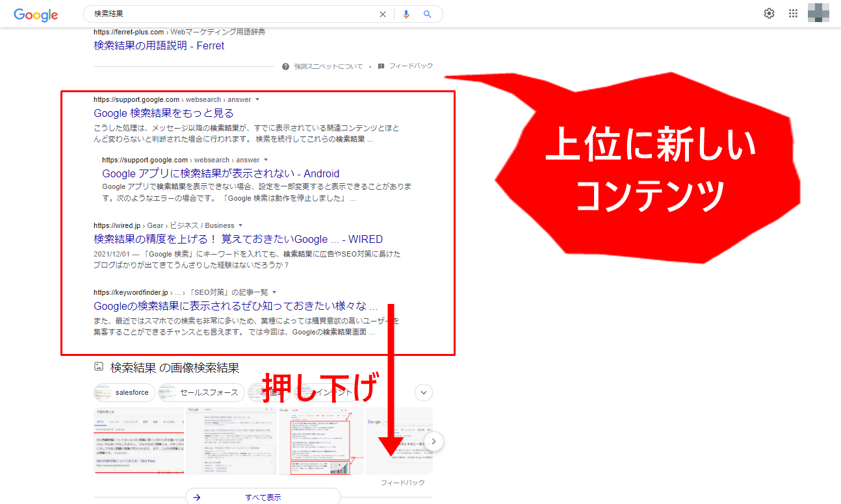841x504 pixels.
Task: Click the question mark icon beside 強調スニペットについて
Action: pos(285,66)
